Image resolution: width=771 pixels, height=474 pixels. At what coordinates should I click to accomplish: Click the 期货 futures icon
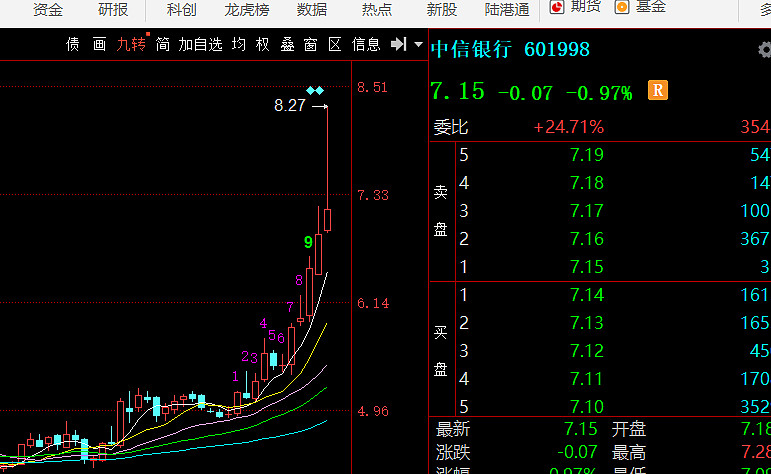[x=557, y=6]
